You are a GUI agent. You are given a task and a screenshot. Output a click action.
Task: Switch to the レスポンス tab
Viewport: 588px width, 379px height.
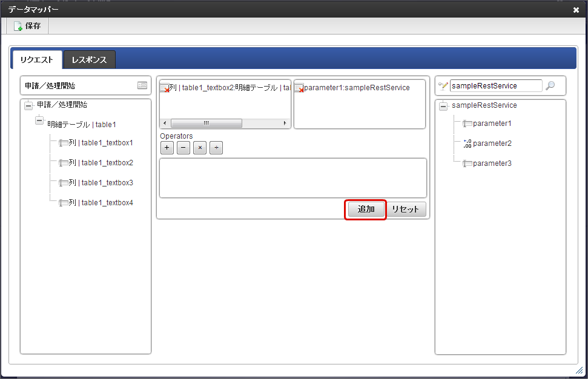pyautogui.click(x=89, y=59)
